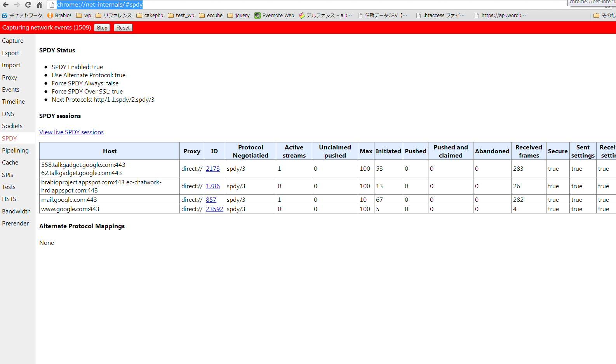Click the browser back arrow
Screen dimensions: 616x364
[x=6, y=5]
